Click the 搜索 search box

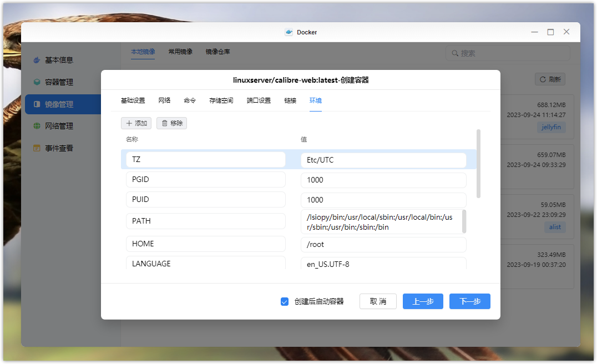click(508, 53)
